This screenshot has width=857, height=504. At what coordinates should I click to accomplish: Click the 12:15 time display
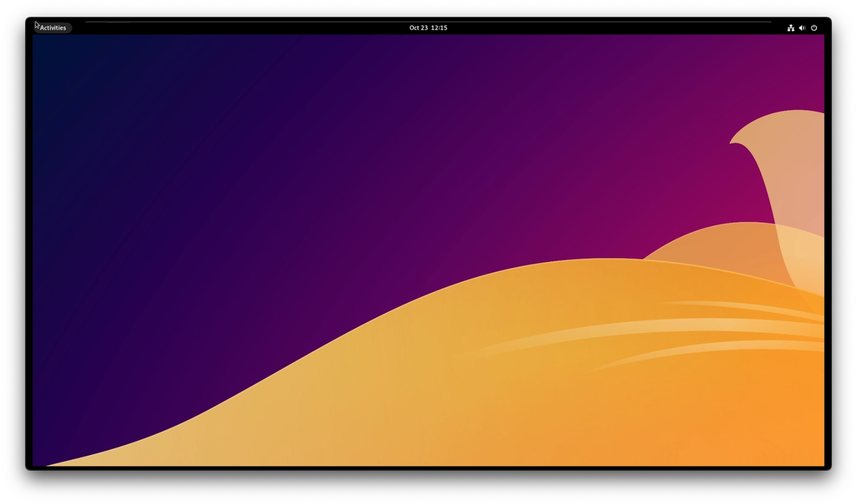(439, 28)
